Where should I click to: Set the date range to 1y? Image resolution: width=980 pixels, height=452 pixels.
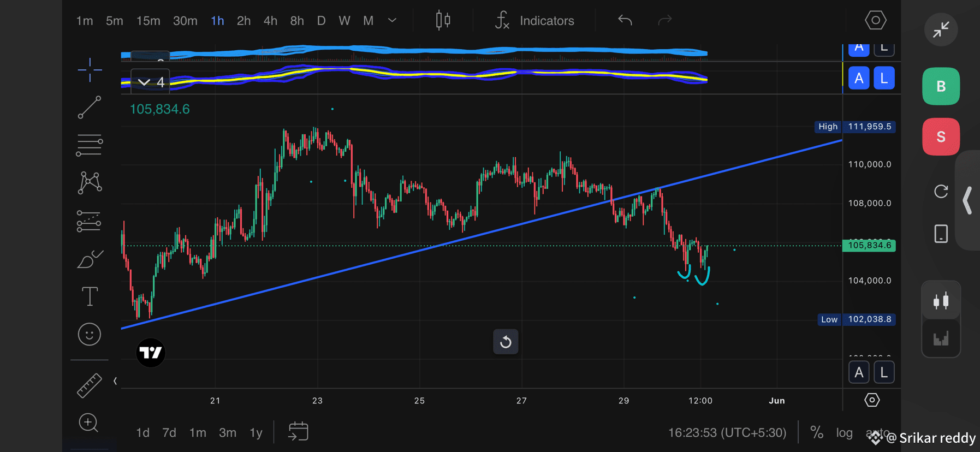coord(256,433)
